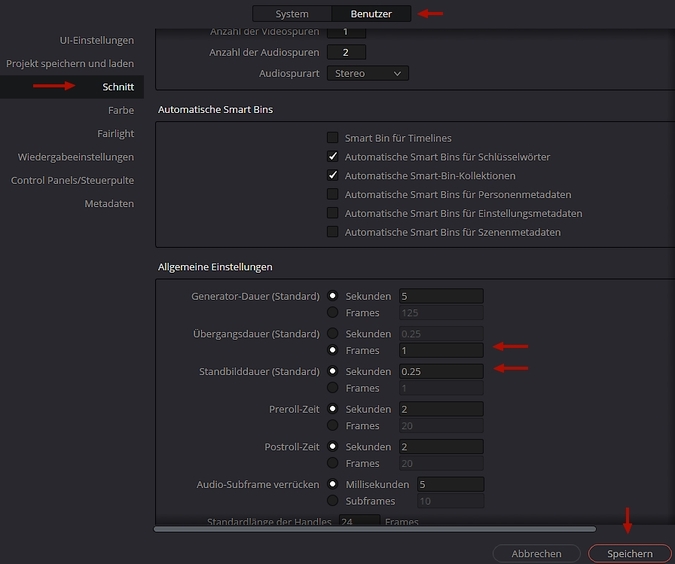The width and height of the screenshot is (675, 564).
Task: Click Speichern to save settings
Action: (x=629, y=553)
